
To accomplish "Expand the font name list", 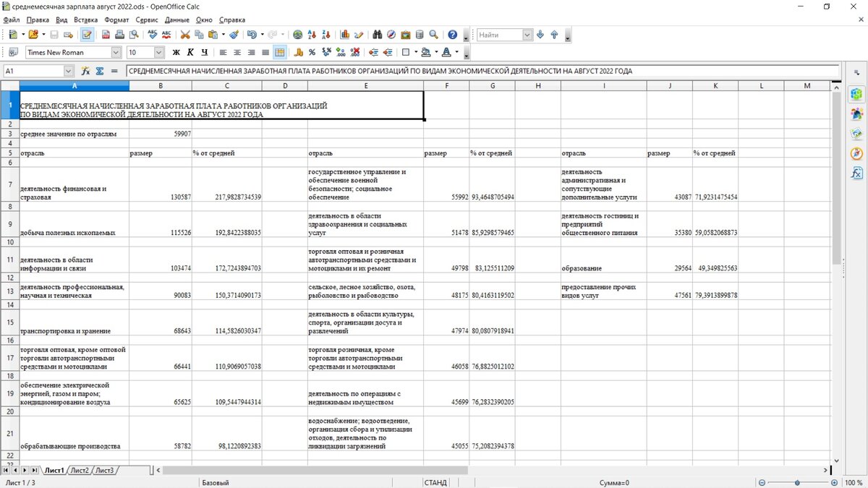I will [116, 52].
